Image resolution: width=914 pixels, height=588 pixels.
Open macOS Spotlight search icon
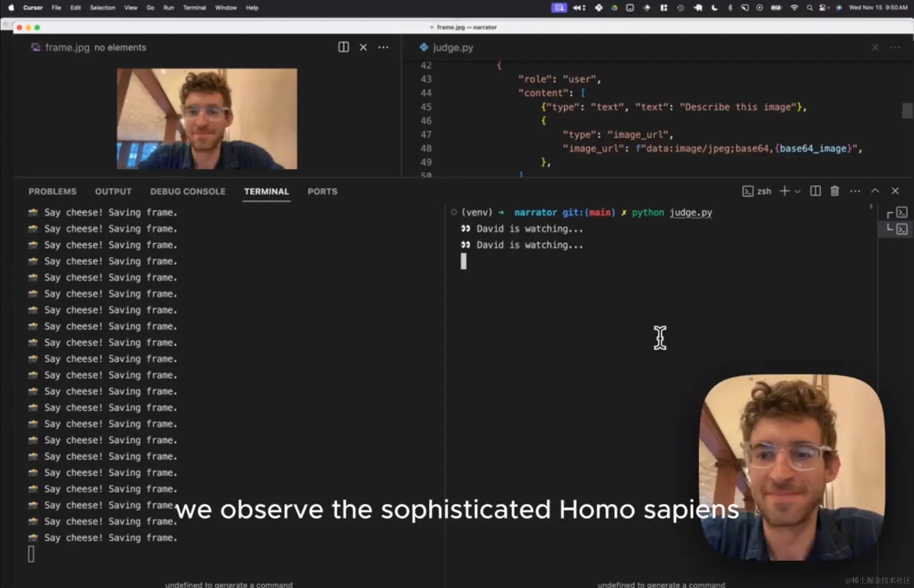pyautogui.click(x=809, y=8)
